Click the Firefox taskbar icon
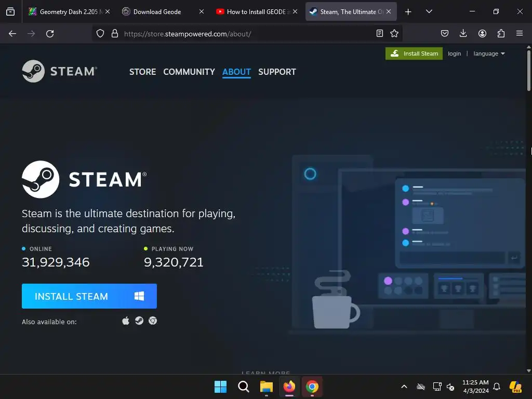The width and height of the screenshot is (532, 399). tap(289, 387)
